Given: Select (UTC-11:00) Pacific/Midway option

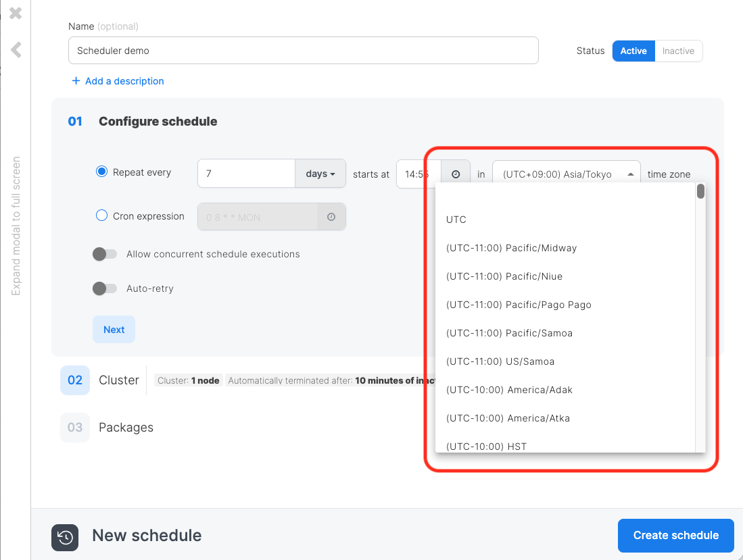Looking at the screenshot, I should [565, 247].
